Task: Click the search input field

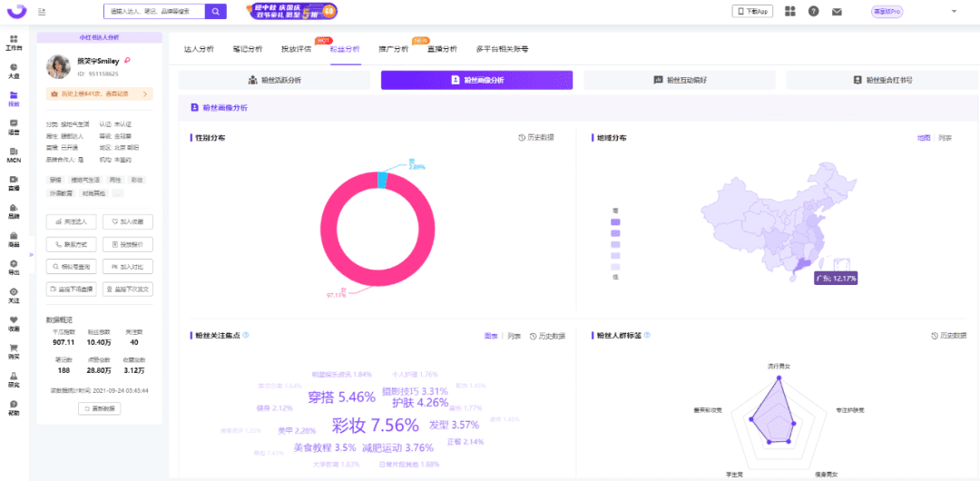Action: tap(154, 11)
